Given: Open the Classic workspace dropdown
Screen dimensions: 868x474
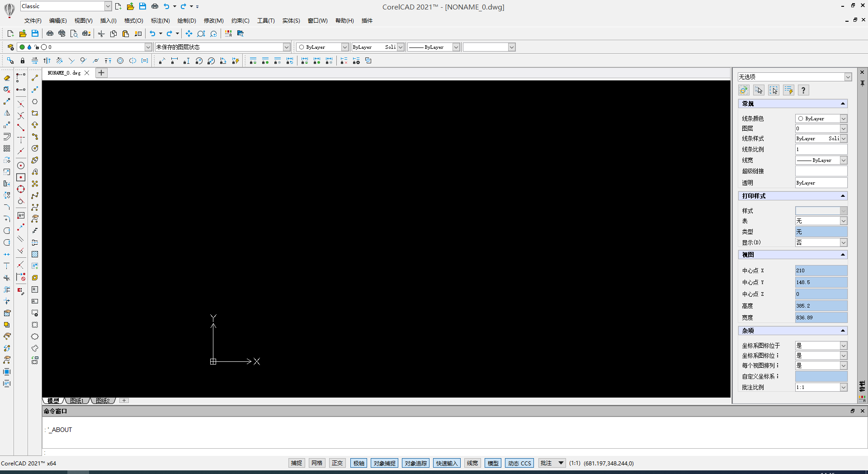Looking at the screenshot, I should 108,6.
